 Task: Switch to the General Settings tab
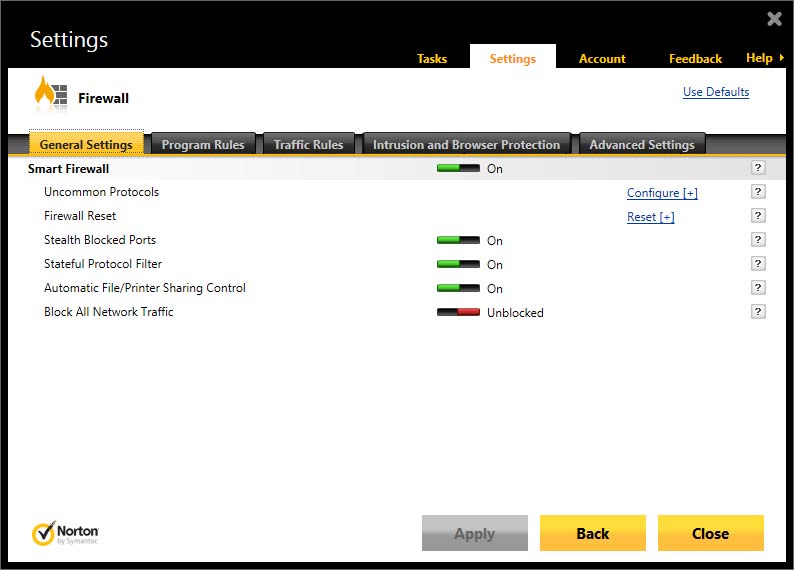86,144
